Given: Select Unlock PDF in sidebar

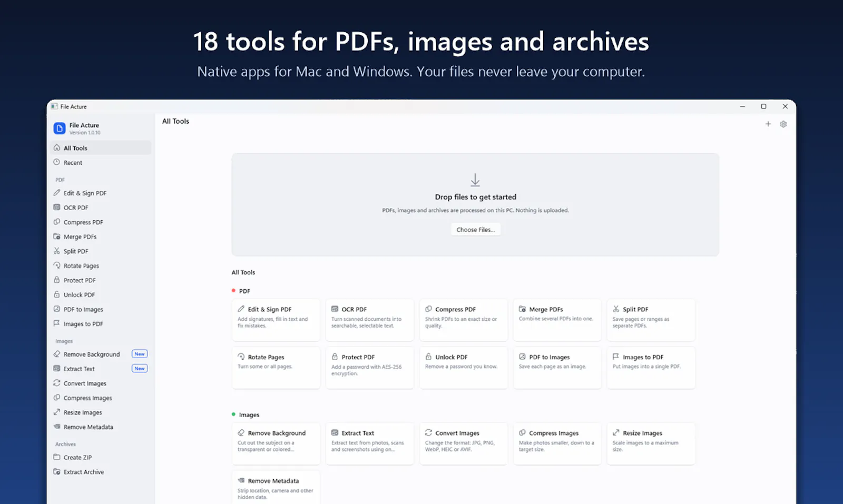Looking at the screenshot, I should [x=101, y=295].
